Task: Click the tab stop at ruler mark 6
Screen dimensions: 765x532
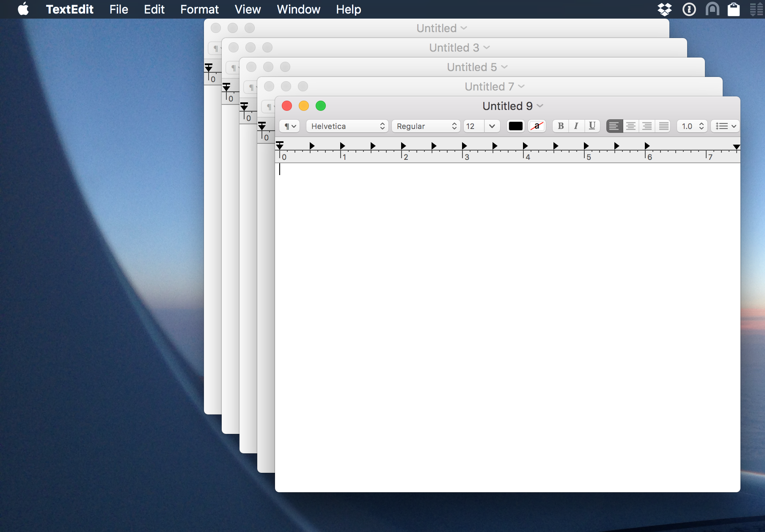Action: tap(647, 146)
